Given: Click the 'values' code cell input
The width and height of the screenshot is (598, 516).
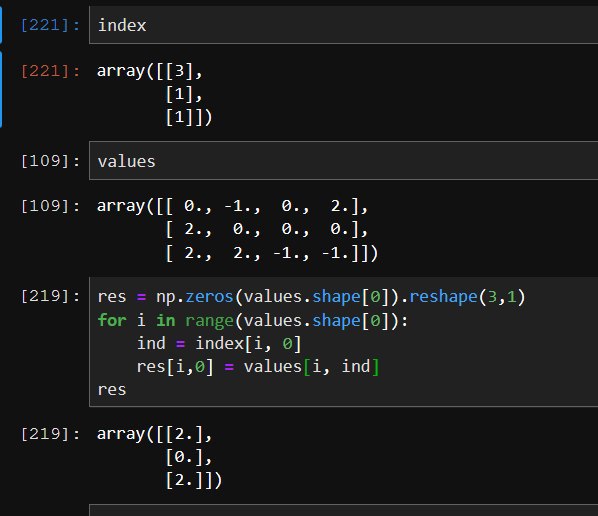Looking at the screenshot, I should pos(343,161).
